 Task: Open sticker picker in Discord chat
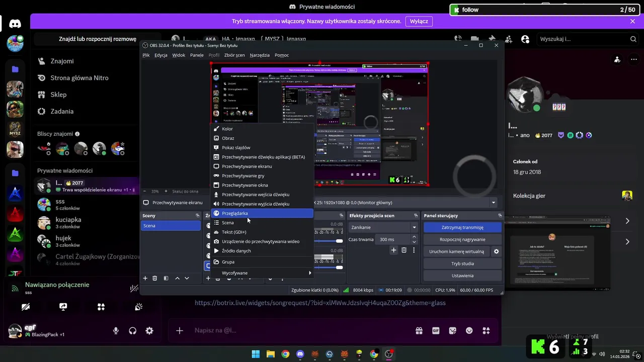453,330
